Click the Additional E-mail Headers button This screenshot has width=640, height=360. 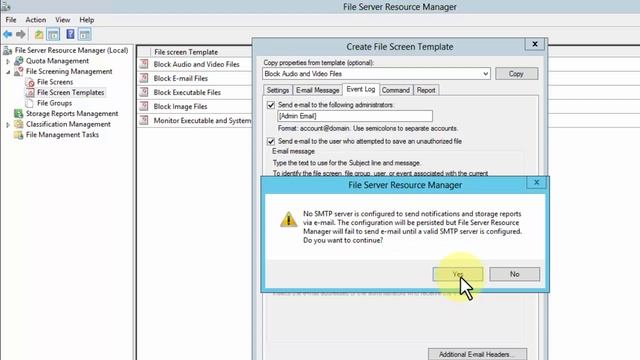click(477, 354)
